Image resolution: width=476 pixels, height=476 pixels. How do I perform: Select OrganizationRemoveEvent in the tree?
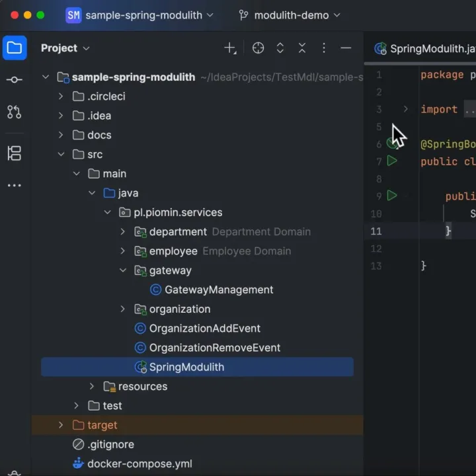pyautogui.click(x=215, y=348)
